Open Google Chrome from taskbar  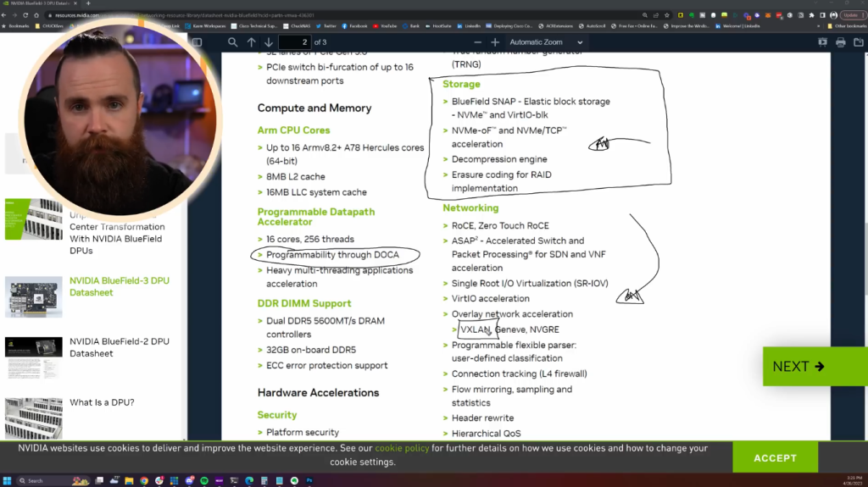point(144,480)
